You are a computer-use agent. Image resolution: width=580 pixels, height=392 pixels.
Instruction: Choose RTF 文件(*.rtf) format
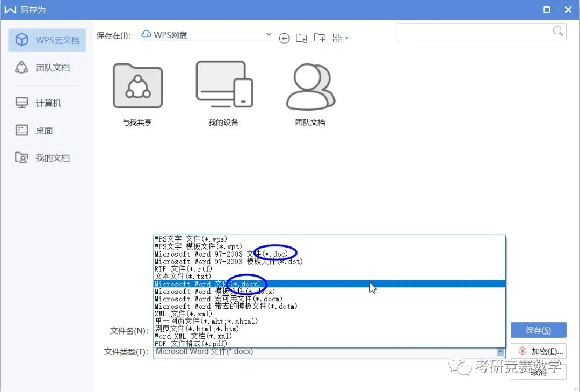pyautogui.click(x=329, y=269)
